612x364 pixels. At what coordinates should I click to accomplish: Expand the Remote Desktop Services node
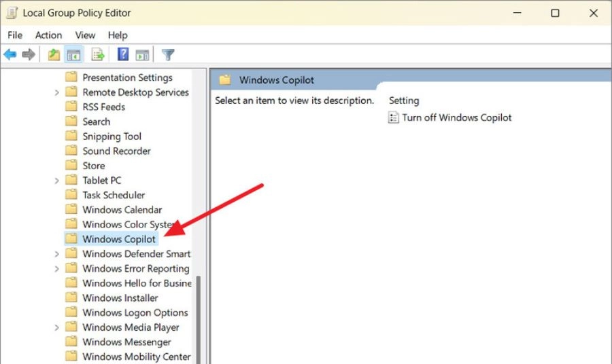click(56, 92)
